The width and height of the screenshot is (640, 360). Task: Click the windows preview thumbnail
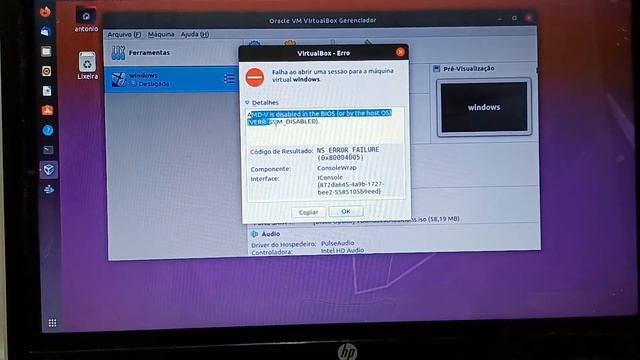tap(484, 107)
